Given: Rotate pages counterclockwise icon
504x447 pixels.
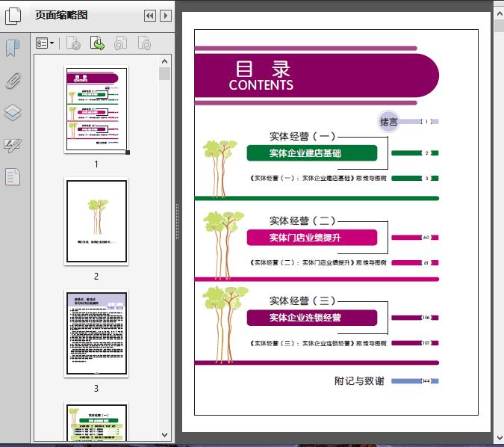Looking at the screenshot, I should (120, 43).
